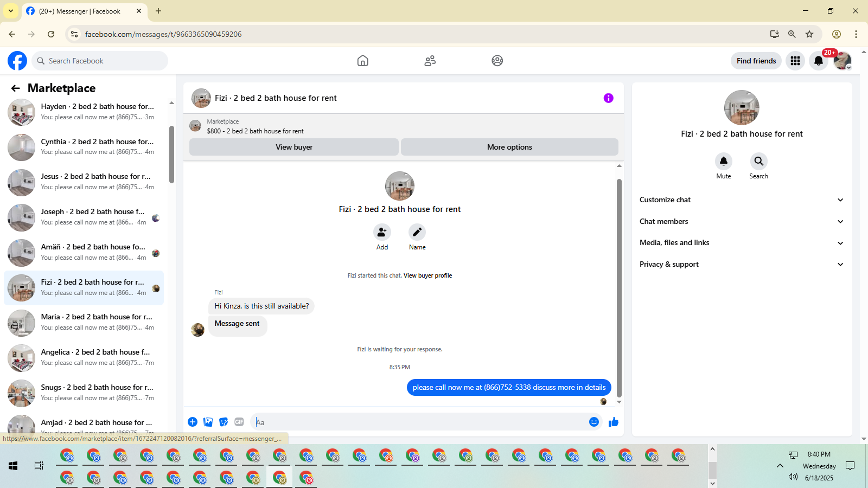Search in conversation using magnifier icon
This screenshot has width=868, height=488.
click(x=759, y=161)
